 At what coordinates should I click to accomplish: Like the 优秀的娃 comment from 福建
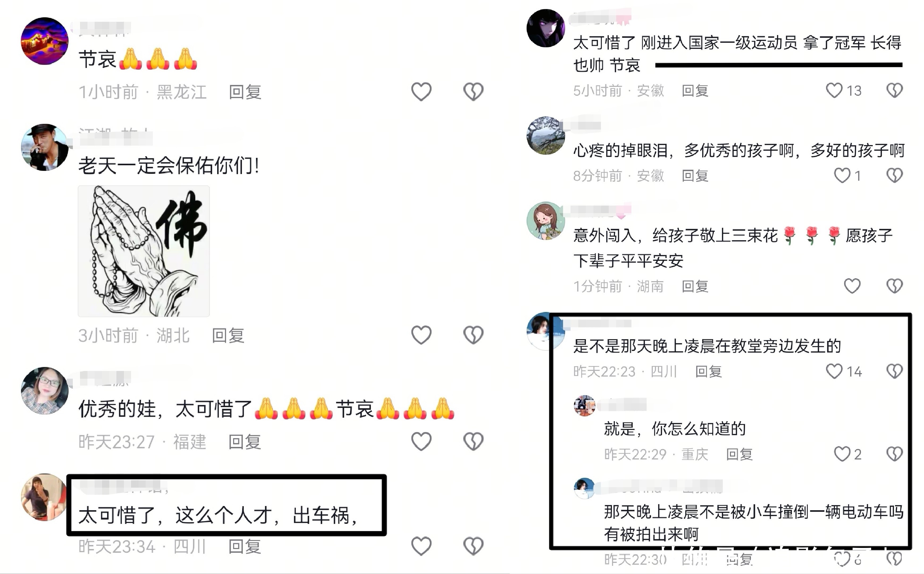point(421,441)
